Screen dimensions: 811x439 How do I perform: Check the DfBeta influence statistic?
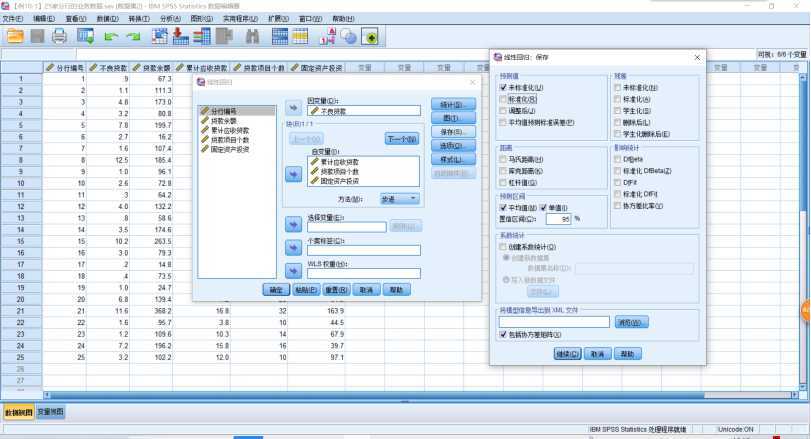[x=618, y=159]
